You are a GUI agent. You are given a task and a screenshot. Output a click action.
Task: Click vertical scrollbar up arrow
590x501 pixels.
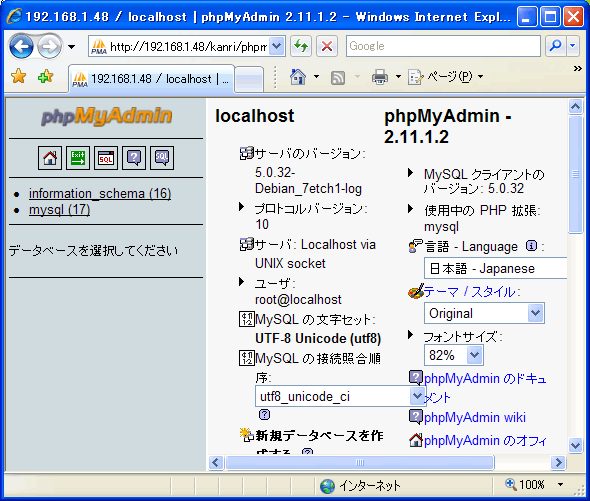[x=575, y=107]
